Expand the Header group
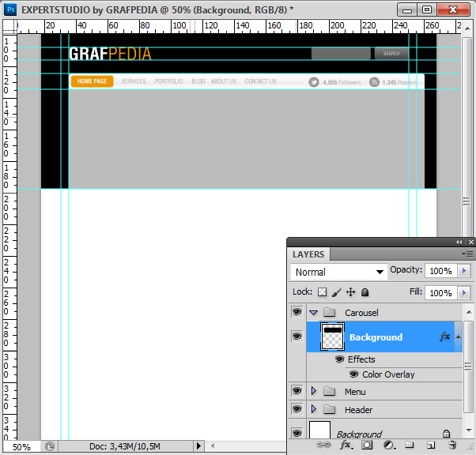 click(x=314, y=409)
